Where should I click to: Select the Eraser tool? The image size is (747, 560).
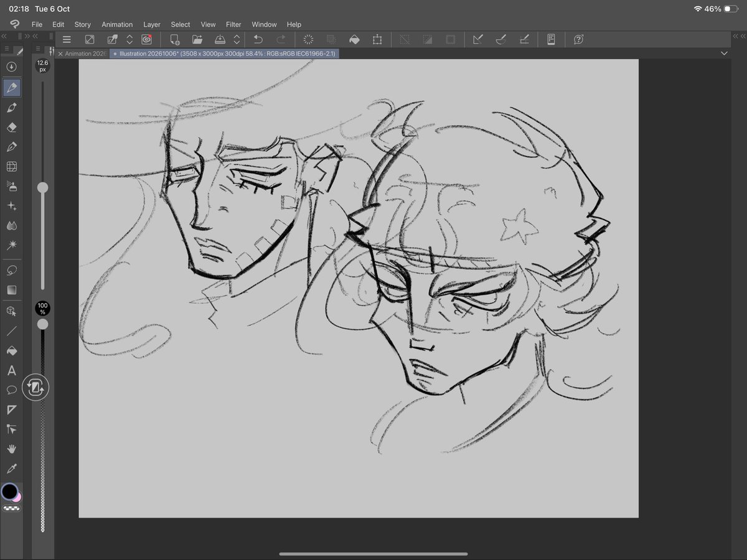click(11, 127)
